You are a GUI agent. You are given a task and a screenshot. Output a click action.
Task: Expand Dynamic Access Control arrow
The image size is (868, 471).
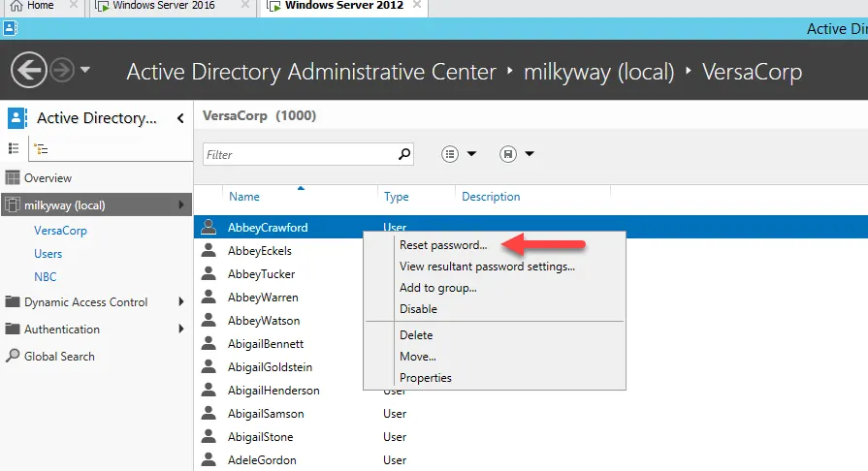click(181, 301)
